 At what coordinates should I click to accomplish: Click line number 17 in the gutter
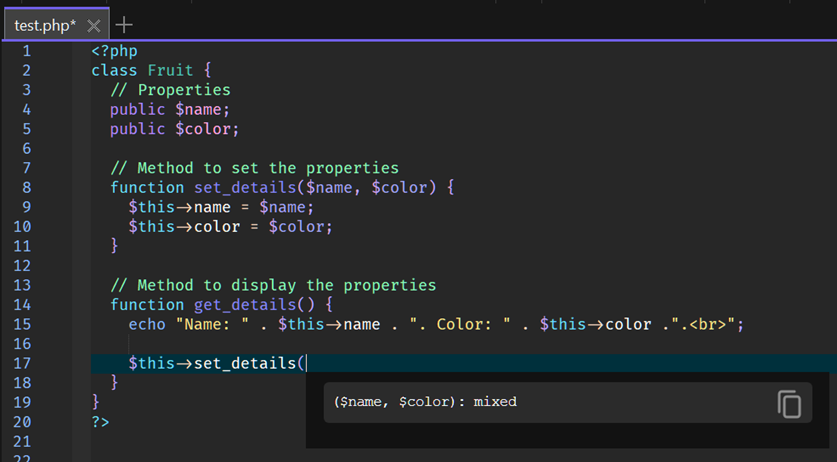(x=22, y=364)
